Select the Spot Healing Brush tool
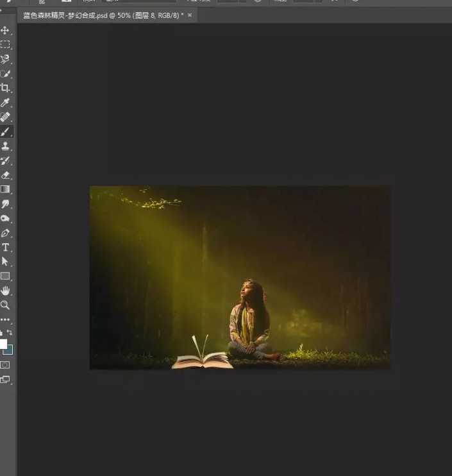The height and width of the screenshot is (476, 452). coord(5,117)
